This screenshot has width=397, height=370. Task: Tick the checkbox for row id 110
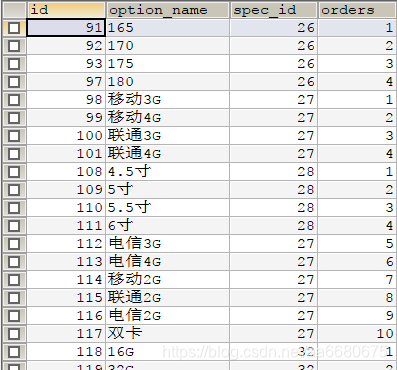(x=14, y=208)
